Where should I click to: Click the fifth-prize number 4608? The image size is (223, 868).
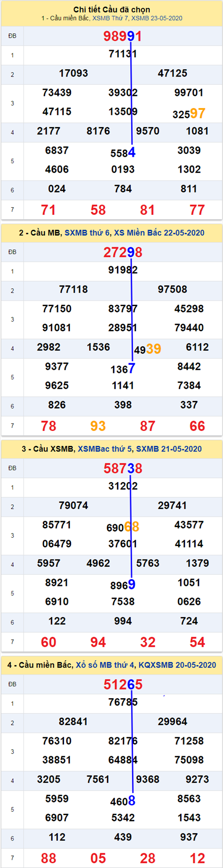123,800
